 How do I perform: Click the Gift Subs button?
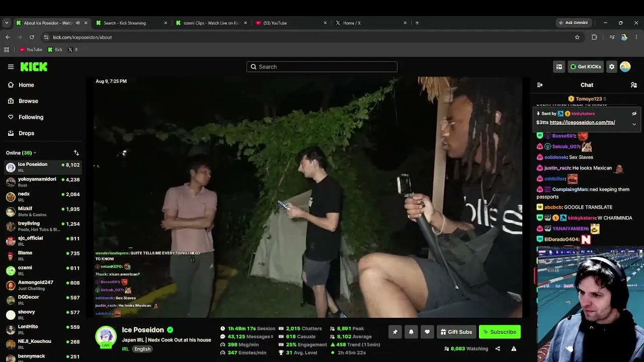tap(456, 332)
